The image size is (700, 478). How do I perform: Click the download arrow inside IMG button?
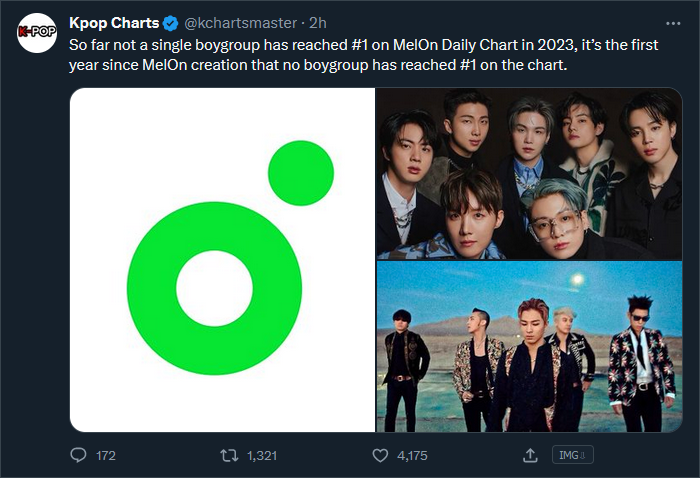[x=583, y=455]
